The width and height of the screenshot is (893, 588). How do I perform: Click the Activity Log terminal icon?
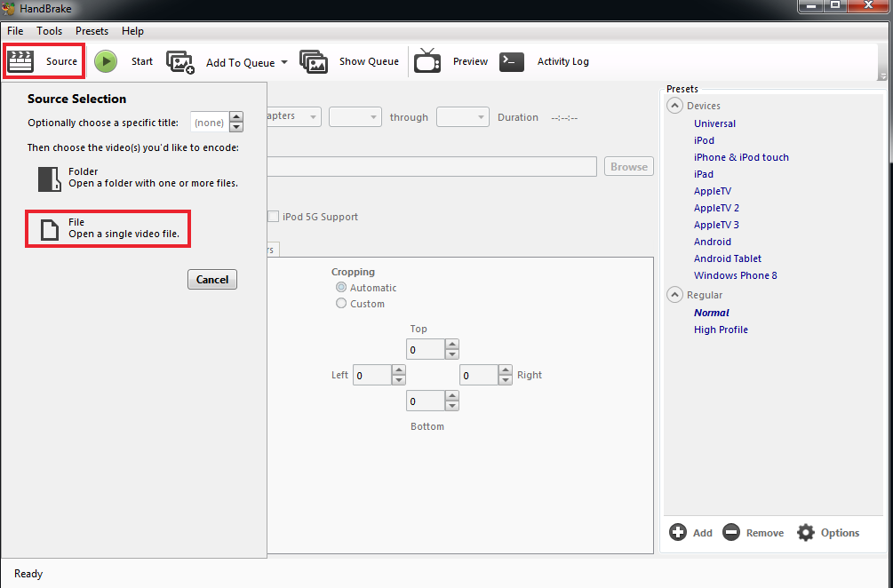pos(512,61)
